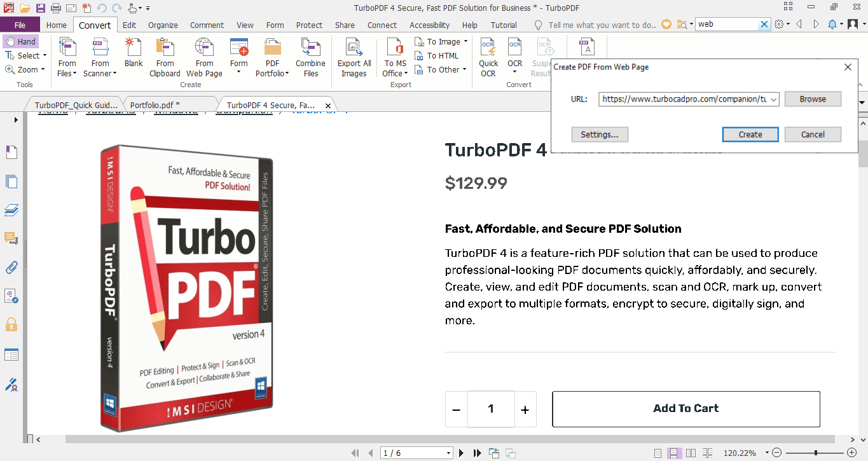This screenshot has height=461, width=868.
Task: Switch to single page view mode
Action: [658, 453]
